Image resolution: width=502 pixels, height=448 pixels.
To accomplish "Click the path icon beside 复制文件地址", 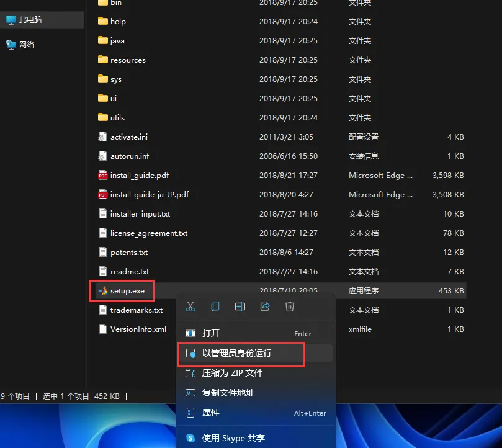I will [x=190, y=393].
